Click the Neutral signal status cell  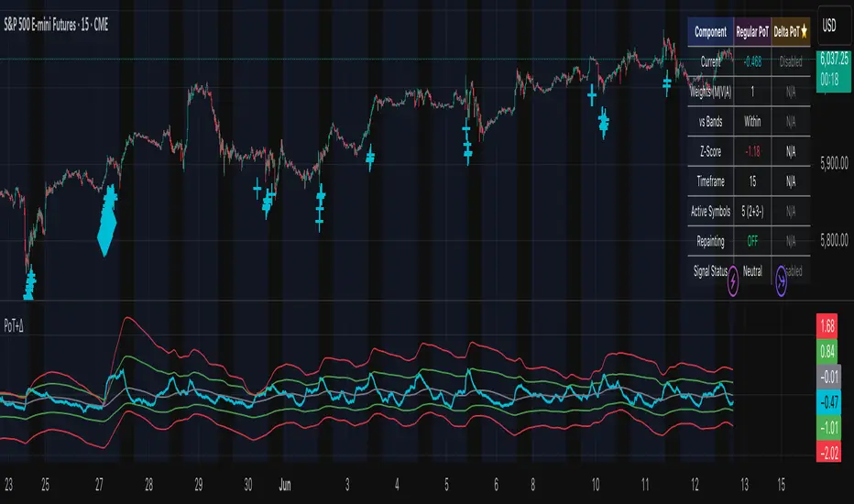(x=752, y=271)
